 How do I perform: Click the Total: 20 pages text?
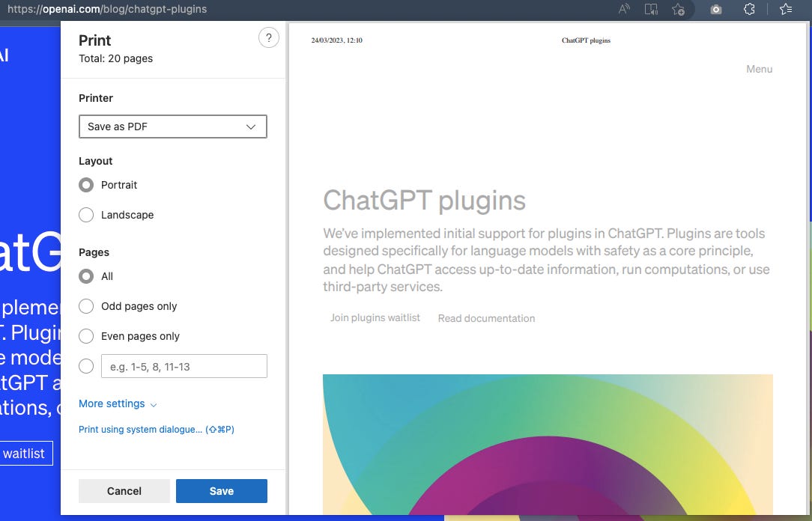point(116,58)
